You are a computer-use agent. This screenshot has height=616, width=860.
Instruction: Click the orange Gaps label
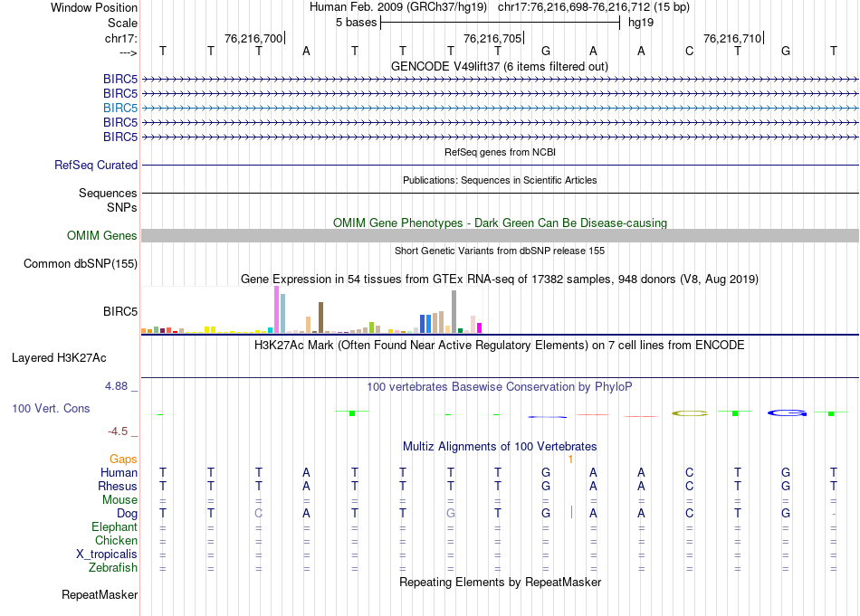point(123,459)
